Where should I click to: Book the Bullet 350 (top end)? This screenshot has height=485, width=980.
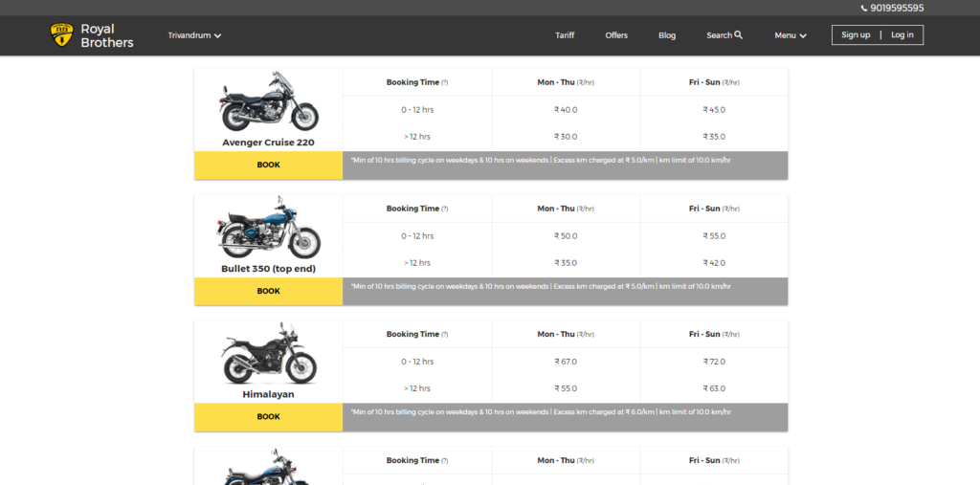[x=268, y=291]
